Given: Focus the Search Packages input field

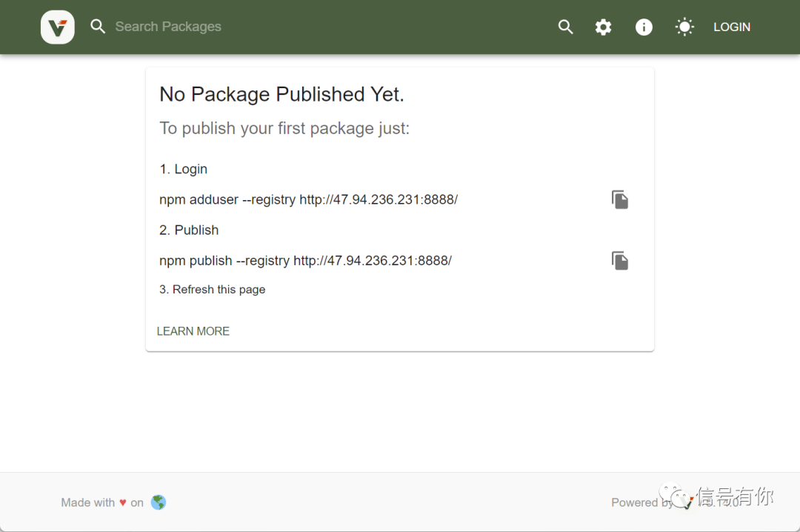Looking at the screenshot, I should [168, 27].
